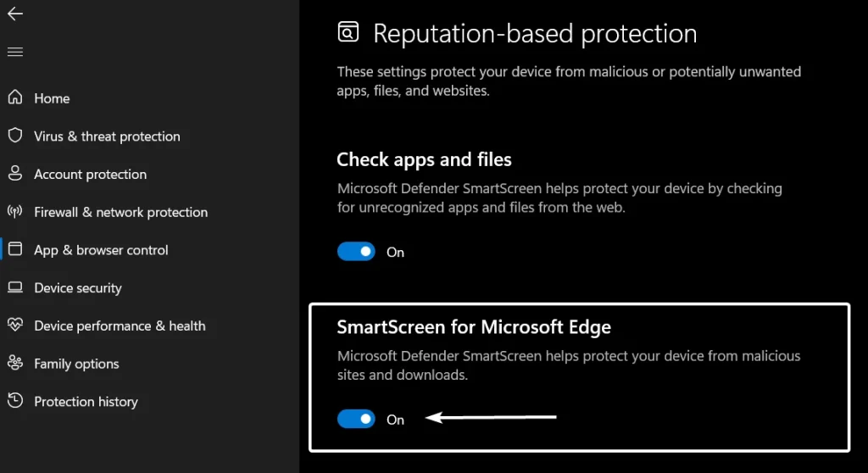Click the Family options people icon

15,363
